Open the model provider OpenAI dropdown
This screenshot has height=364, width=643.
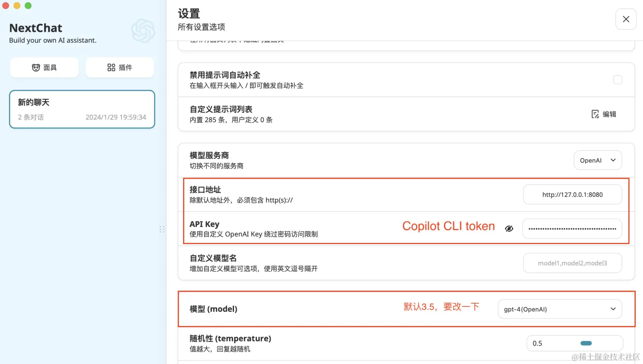click(x=598, y=160)
